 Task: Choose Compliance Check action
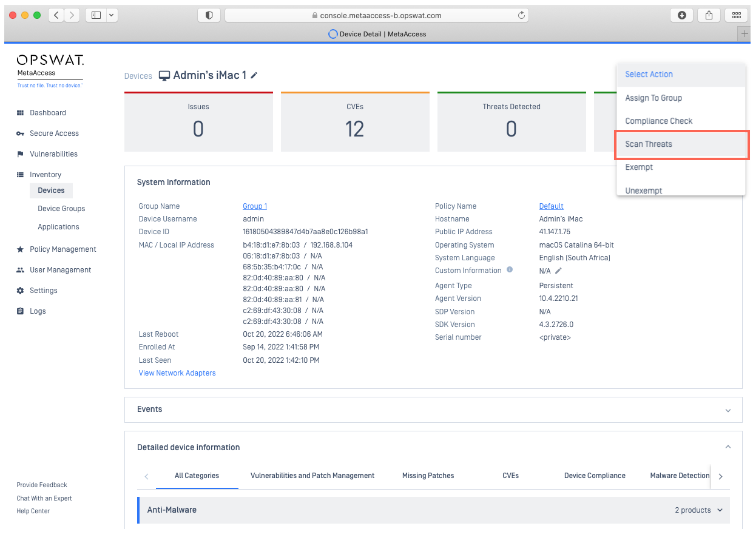[681, 121]
